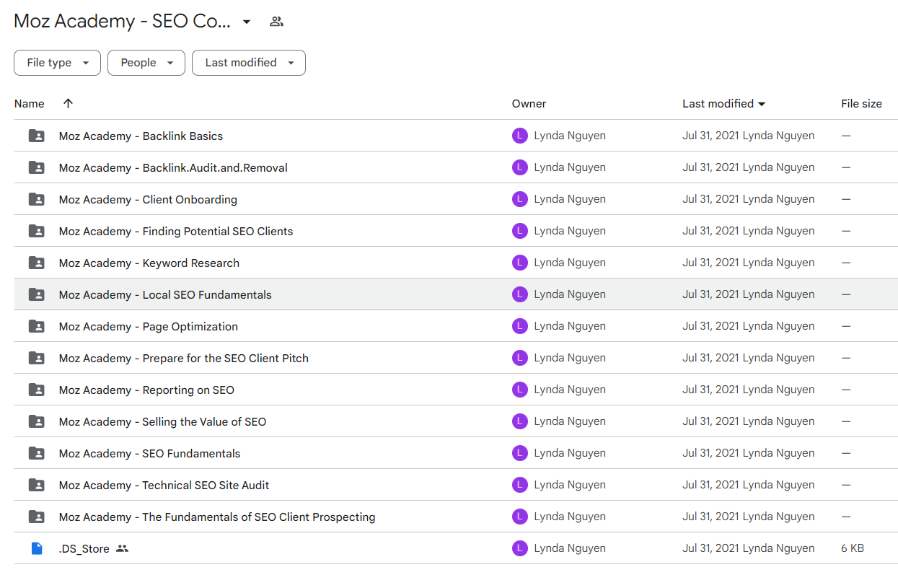Image resolution: width=898 pixels, height=588 pixels.
Task: Open Moz Academy - Selling the Value of SEO
Action: click(x=163, y=421)
